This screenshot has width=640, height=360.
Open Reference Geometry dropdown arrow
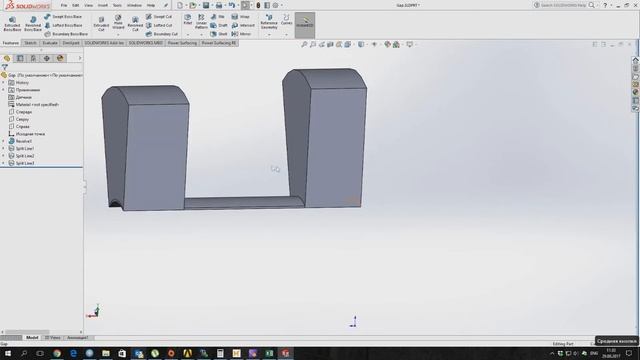[x=269, y=35]
